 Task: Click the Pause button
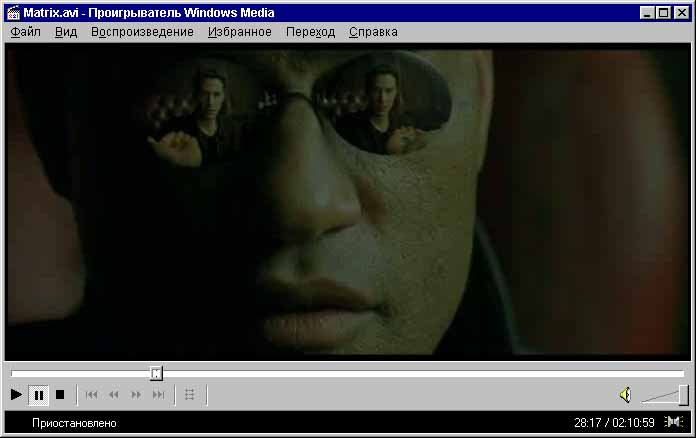[39, 395]
